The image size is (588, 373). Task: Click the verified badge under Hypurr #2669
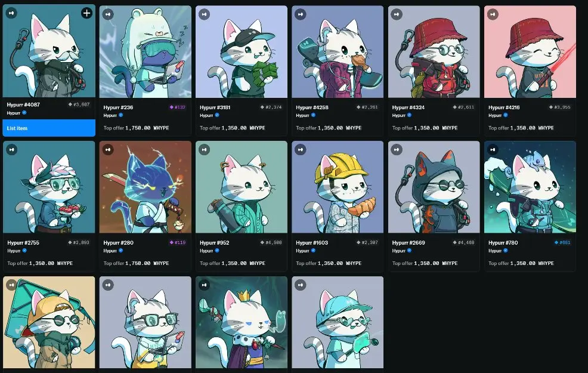(x=410, y=251)
